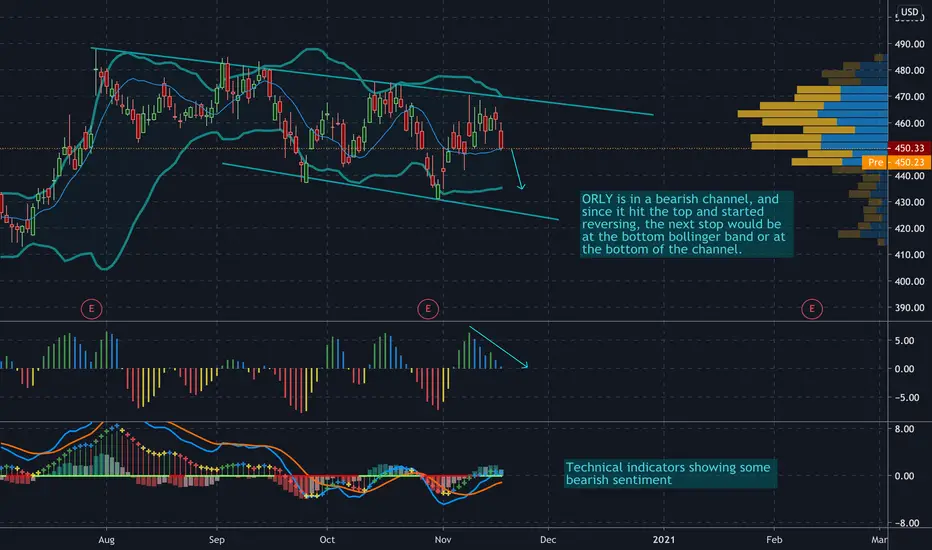
Task: Click the 420.00 price axis label
Action: pos(909,228)
